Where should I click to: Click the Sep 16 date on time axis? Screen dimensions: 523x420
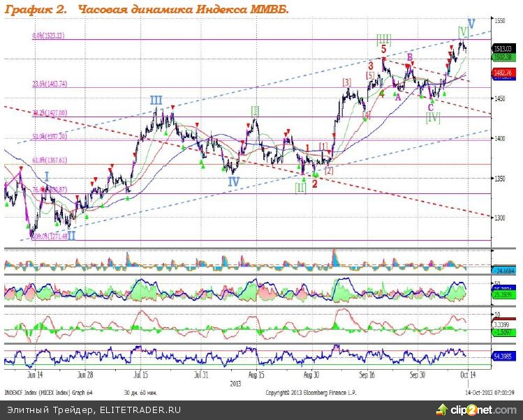tap(367, 375)
